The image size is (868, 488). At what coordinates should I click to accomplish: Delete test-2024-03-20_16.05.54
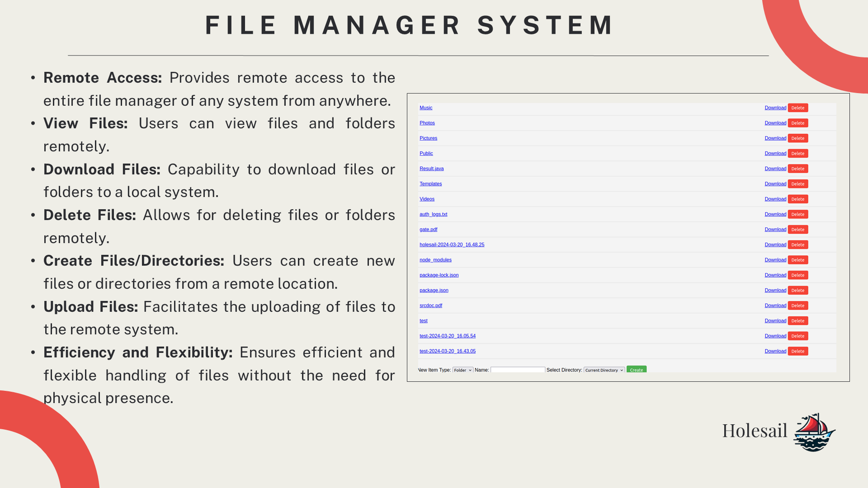798,336
